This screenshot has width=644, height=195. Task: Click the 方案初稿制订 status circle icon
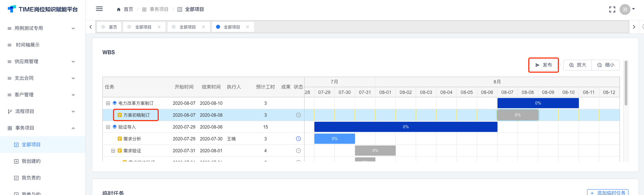[298, 115]
